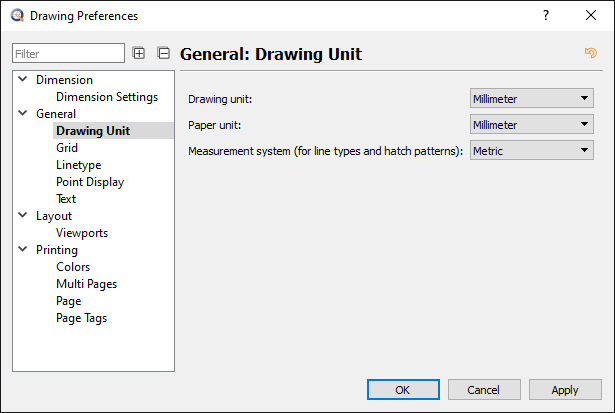The image size is (615, 413).
Task: Click the expand all tree icon
Action: tap(139, 53)
